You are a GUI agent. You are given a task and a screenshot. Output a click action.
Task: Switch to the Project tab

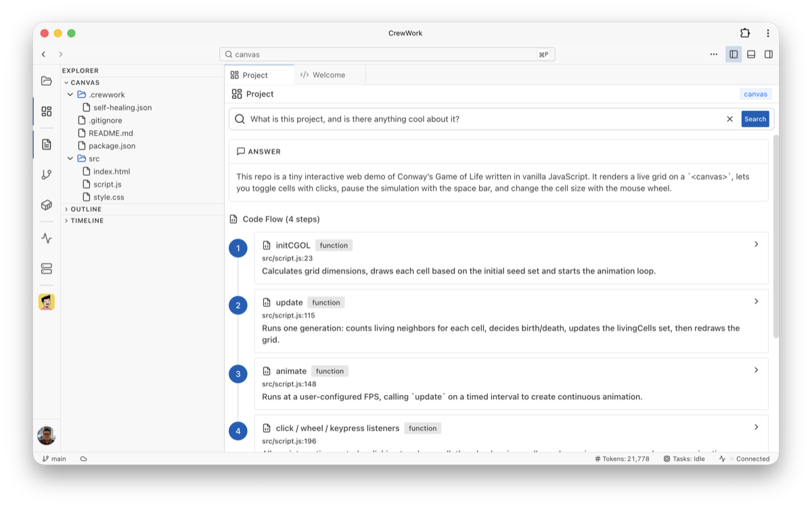tap(259, 75)
